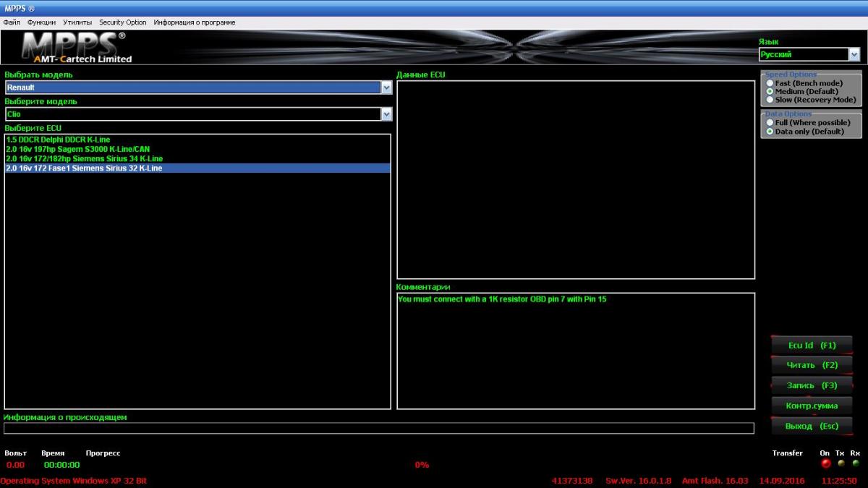Click the Amt Flash. 16.03 status text
The width and height of the screenshot is (868, 488).
click(x=715, y=480)
